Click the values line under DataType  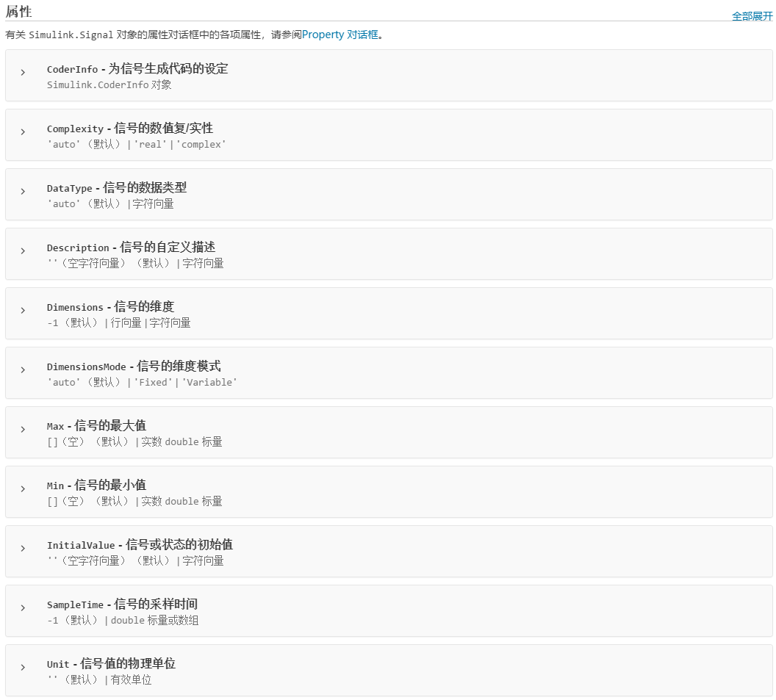pyautogui.click(x=110, y=203)
